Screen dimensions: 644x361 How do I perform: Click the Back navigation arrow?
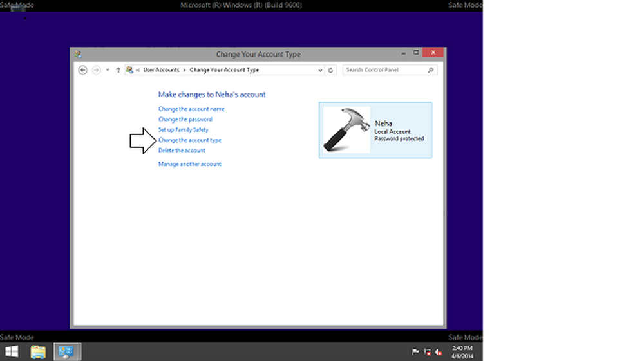click(82, 70)
